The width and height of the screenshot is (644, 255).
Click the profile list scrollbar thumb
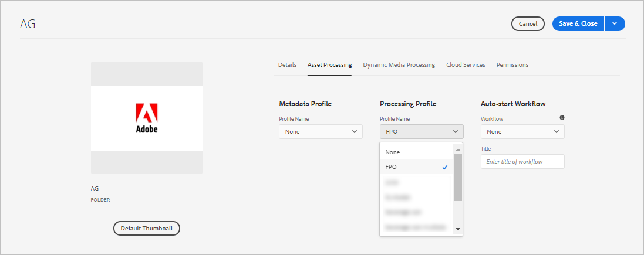(458, 177)
